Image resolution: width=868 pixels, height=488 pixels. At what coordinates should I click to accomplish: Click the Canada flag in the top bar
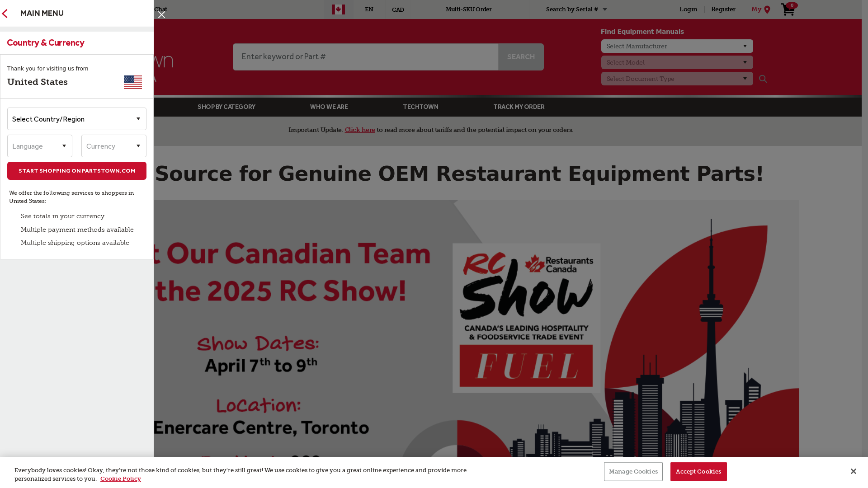(x=338, y=9)
